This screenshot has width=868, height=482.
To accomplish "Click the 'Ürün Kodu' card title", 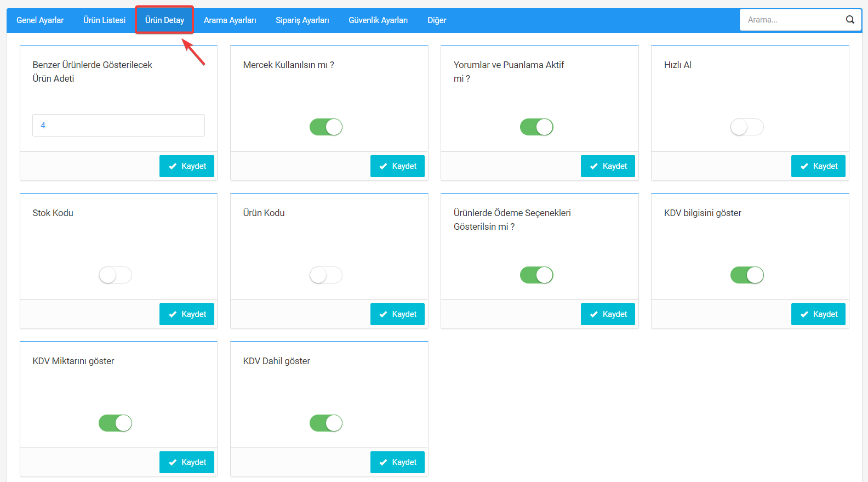I will point(264,213).
